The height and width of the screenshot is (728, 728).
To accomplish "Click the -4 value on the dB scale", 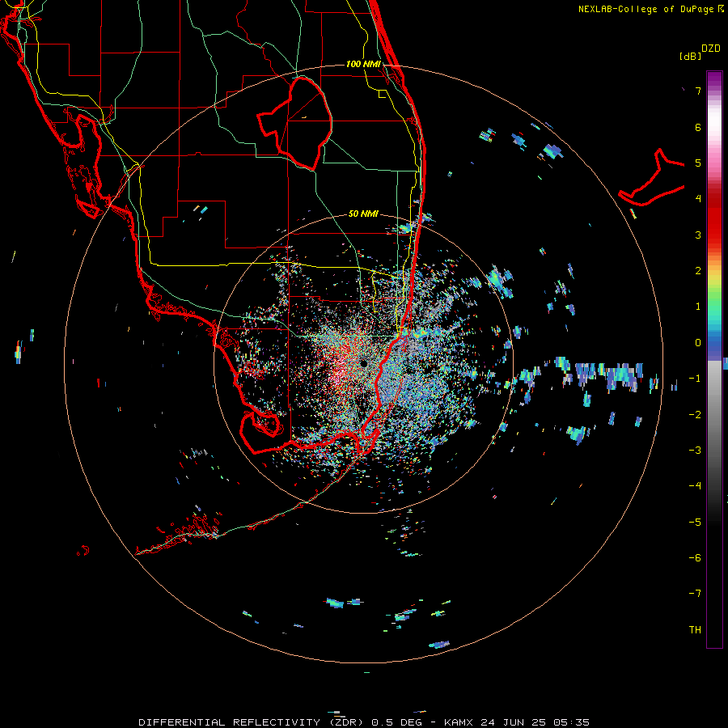I will 695,486.
